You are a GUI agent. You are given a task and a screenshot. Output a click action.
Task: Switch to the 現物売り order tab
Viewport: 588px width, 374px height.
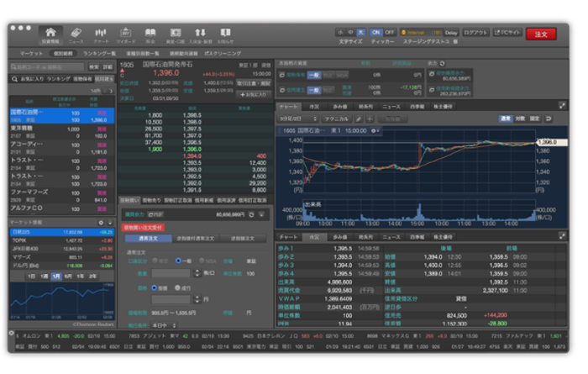[152, 201]
